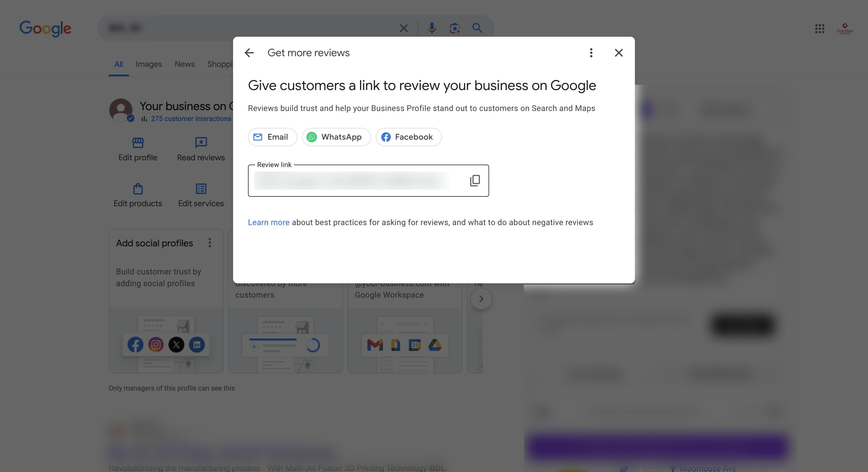Open Learn more about review best practices
The width and height of the screenshot is (868, 472).
269,222
